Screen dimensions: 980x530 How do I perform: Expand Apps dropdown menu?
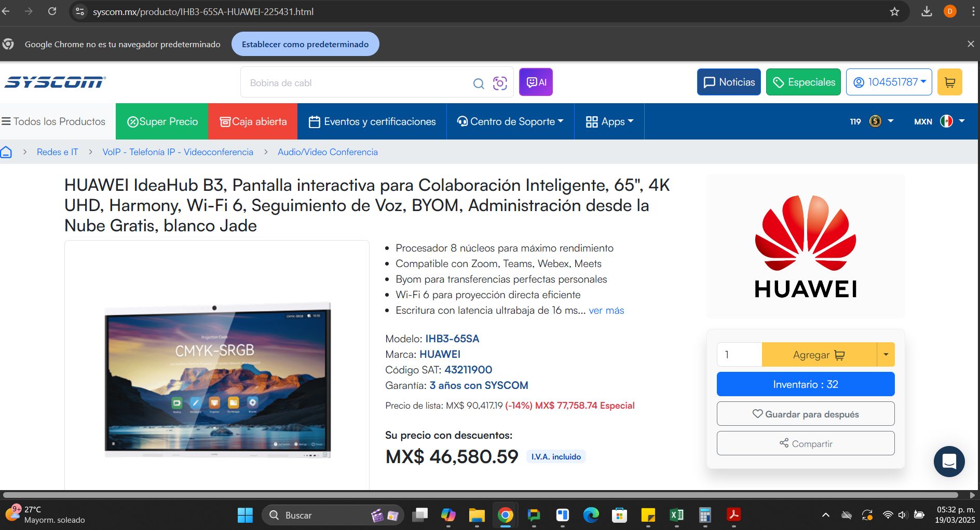pos(609,121)
